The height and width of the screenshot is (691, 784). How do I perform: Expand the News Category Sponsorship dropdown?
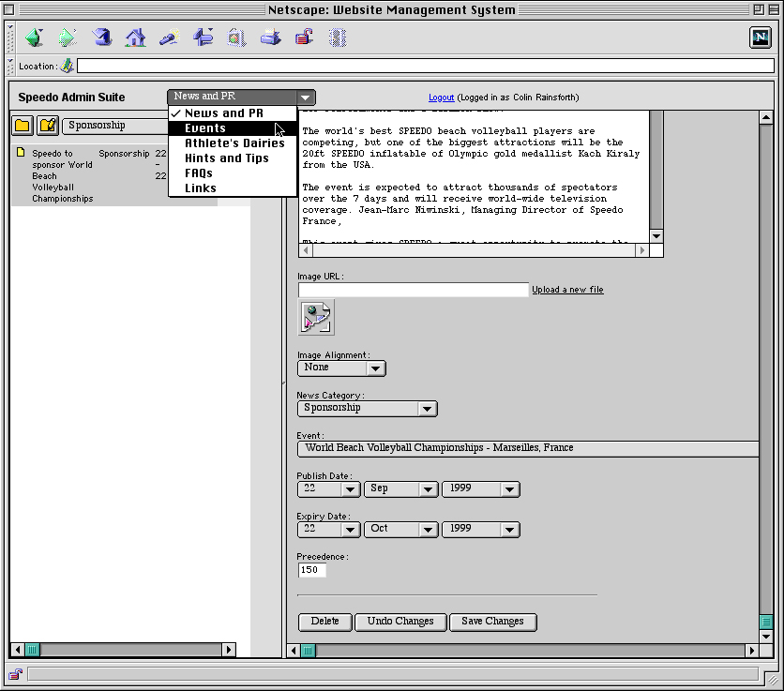[367, 408]
